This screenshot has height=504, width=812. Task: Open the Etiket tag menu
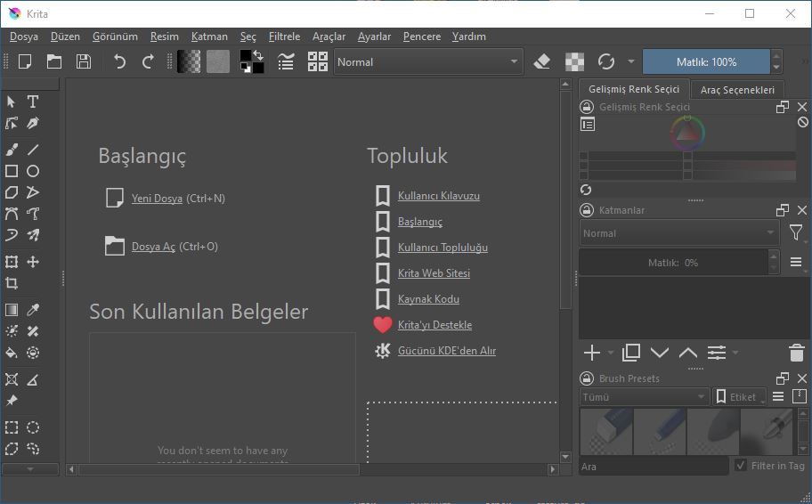[739, 397]
